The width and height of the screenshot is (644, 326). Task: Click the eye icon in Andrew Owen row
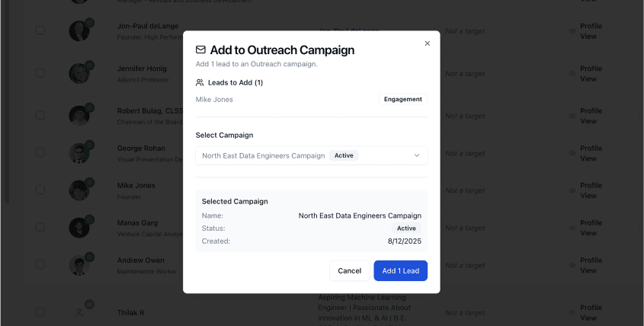click(x=572, y=266)
